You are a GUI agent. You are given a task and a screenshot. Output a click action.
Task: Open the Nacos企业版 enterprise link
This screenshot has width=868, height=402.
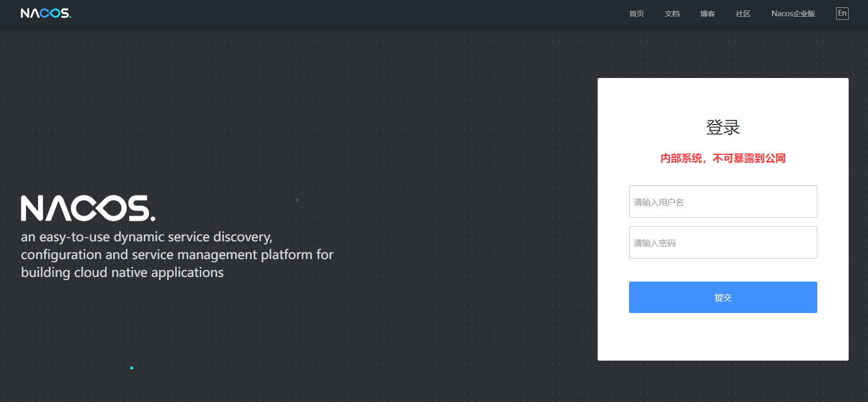(x=793, y=14)
